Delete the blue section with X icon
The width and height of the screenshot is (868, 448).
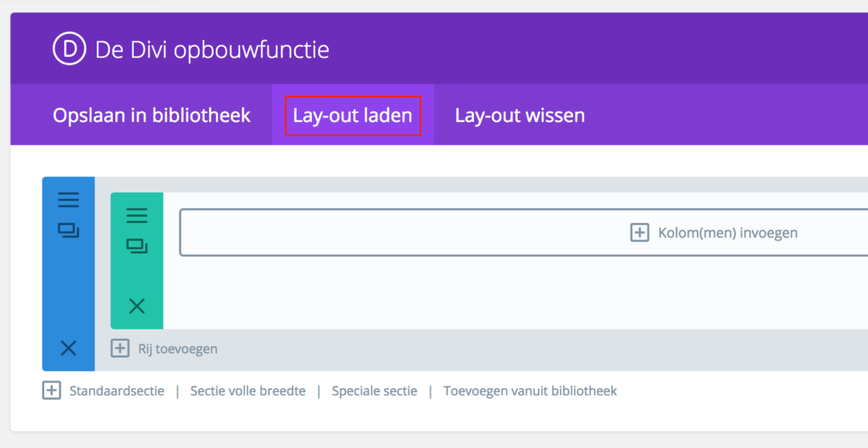click(x=69, y=348)
